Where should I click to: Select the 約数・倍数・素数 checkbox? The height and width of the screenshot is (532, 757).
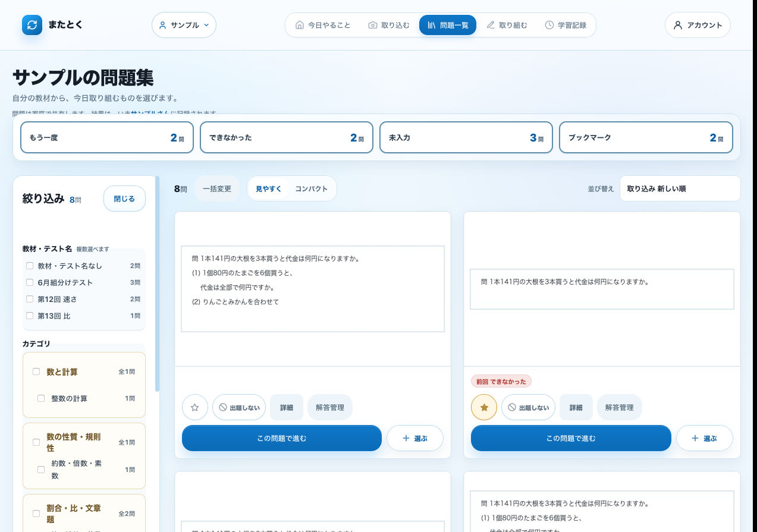pyautogui.click(x=41, y=469)
